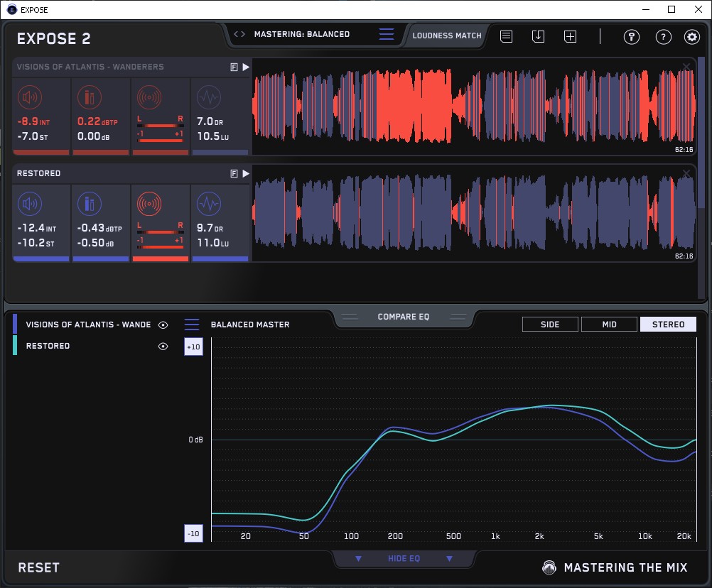
Task: Click the +10 EQ scale button
Action: pyautogui.click(x=193, y=347)
